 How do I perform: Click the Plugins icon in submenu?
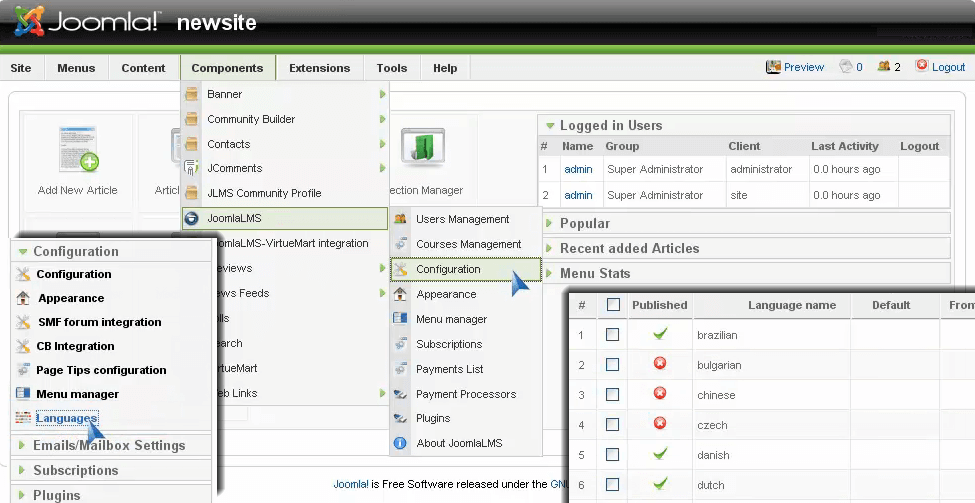[400, 418]
